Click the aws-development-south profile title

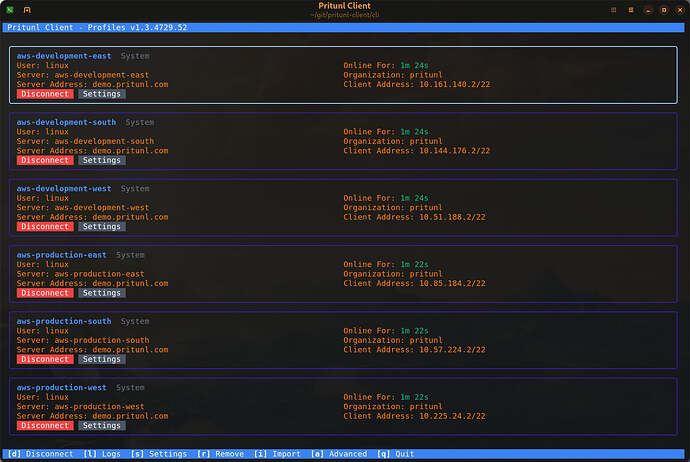pos(66,122)
